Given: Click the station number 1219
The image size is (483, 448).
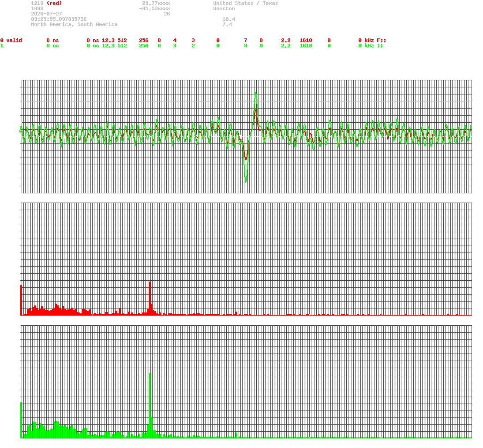Looking at the screenshot, I should tap(37, 3).
